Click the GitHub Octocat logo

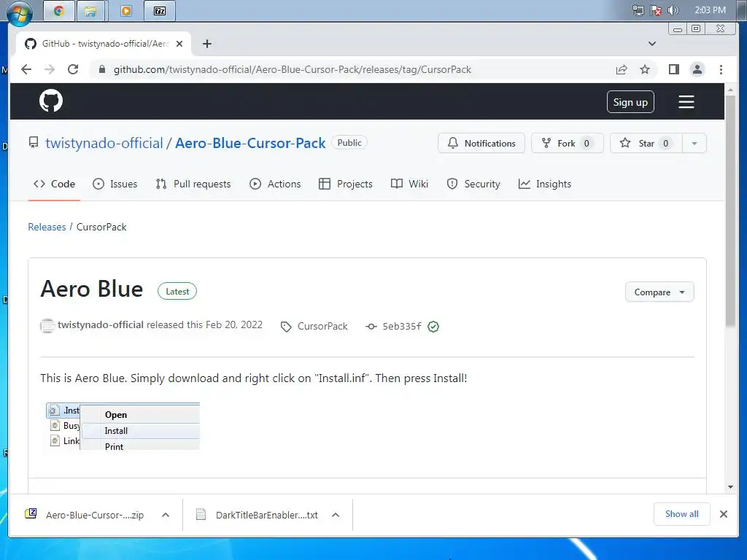51,101
